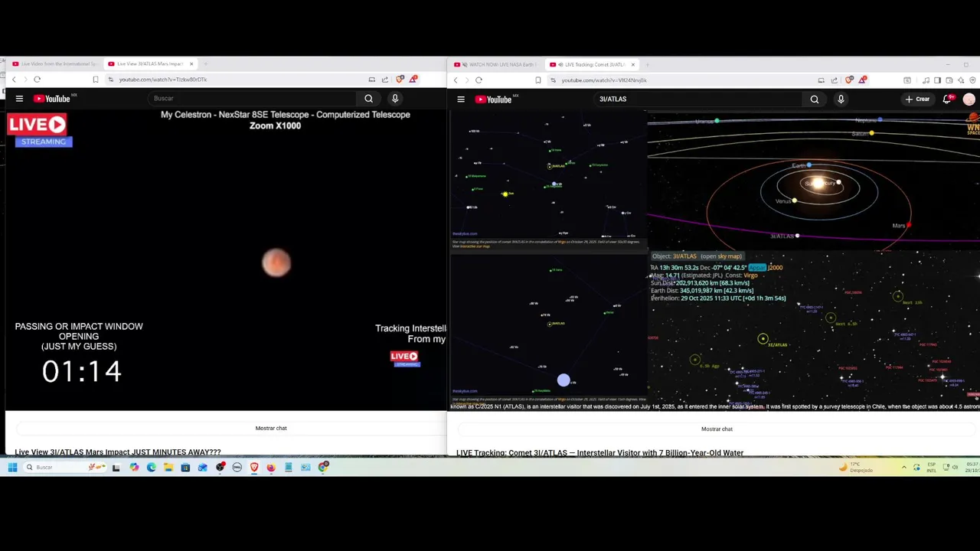Click Mostrar chat under left video
This screenshot has width=980, height=551.
click(271, 428)
